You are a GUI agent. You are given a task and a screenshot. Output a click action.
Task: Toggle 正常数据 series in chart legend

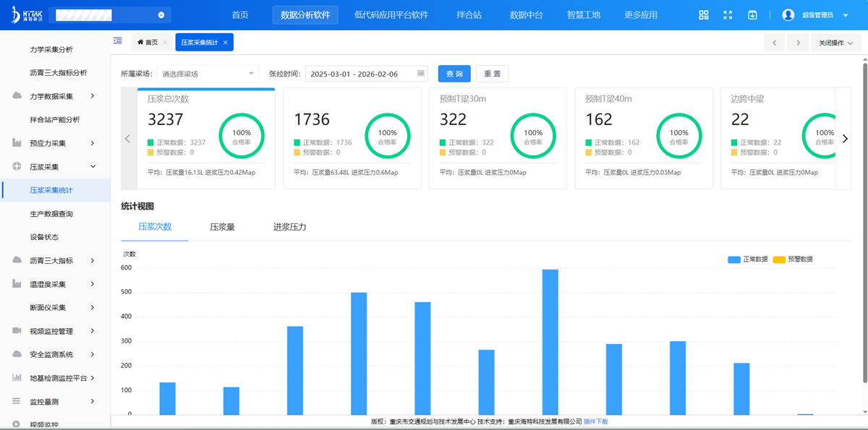pos(748,259)
